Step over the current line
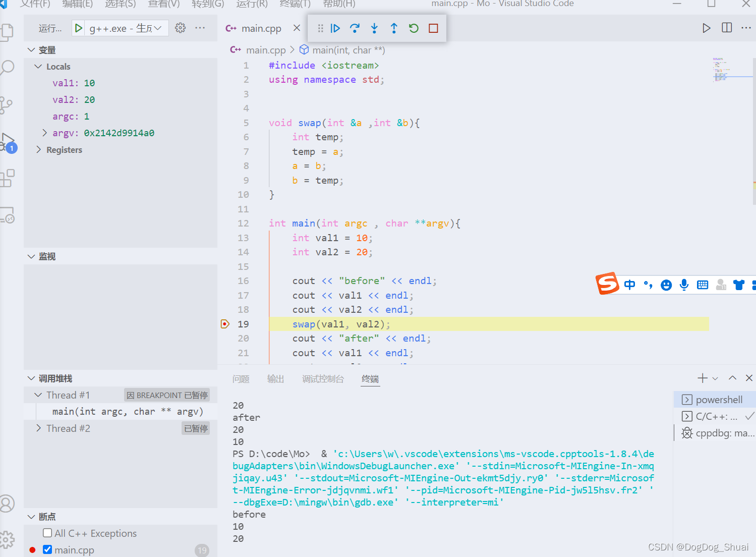Viewport: 756px width, 557px height. coord(355,28)
